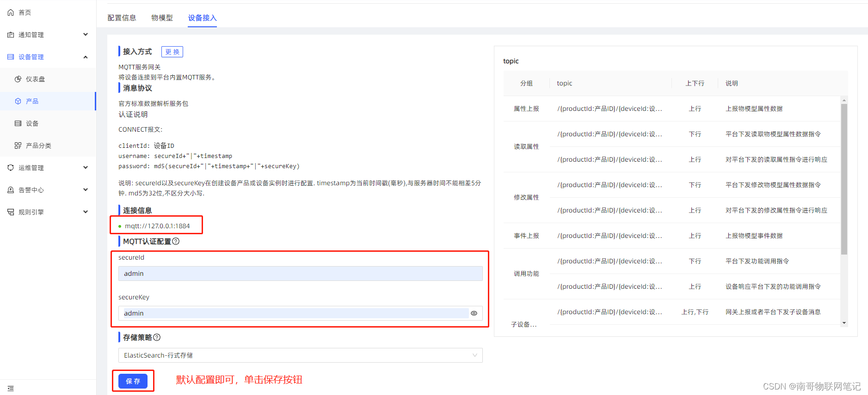Expand 告警中心 menu chevron
This screenshot has height=395, width=868.
coord(86,190)
